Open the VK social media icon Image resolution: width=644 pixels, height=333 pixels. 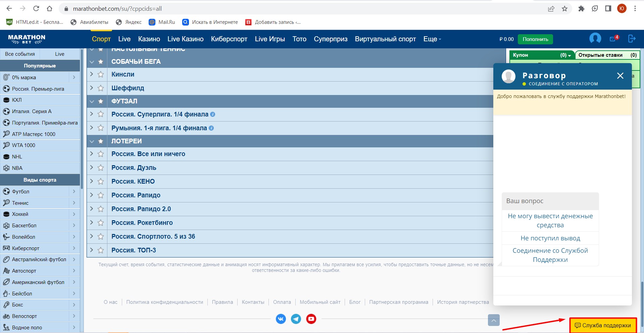point(281,319)
